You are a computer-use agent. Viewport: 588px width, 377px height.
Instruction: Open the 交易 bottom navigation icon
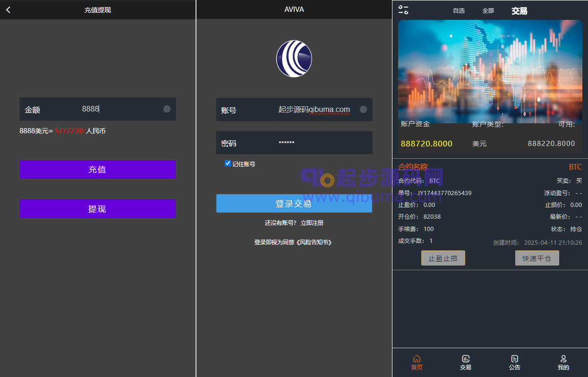click(466, 359)
